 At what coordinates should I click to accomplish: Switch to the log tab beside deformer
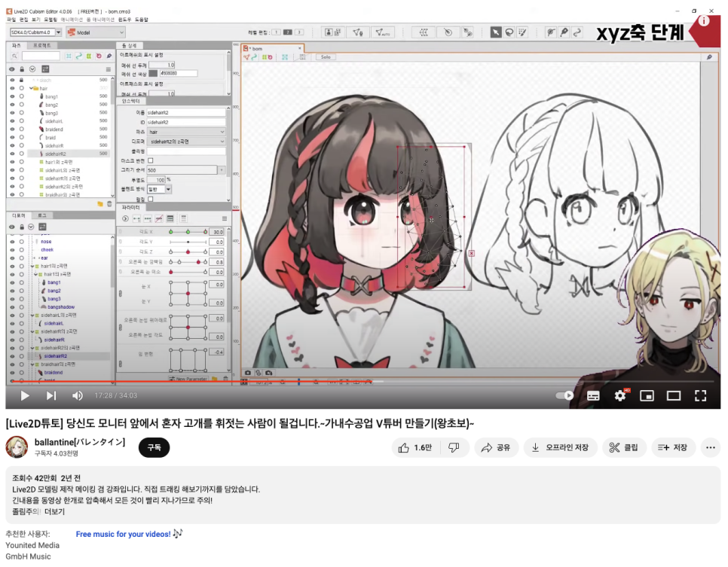[x=42, y=215]
